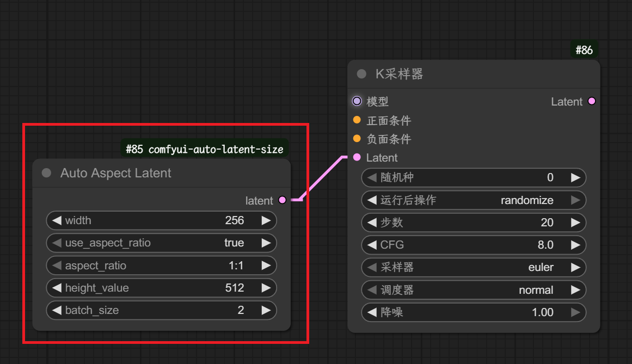Click the #86 node badge
Viewport: 632px width, 364px height.
pos(584,50)
